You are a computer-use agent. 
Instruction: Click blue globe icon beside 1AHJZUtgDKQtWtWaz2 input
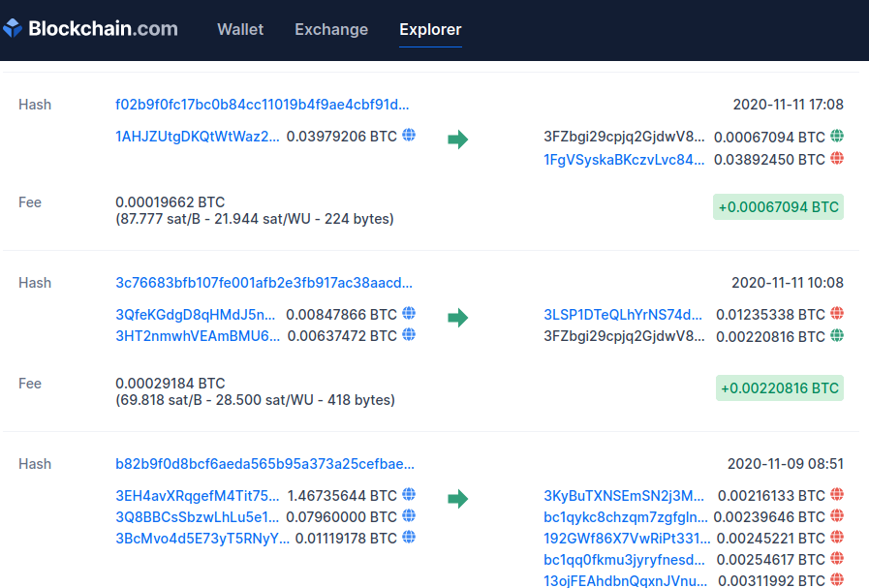tap(409, 136)
